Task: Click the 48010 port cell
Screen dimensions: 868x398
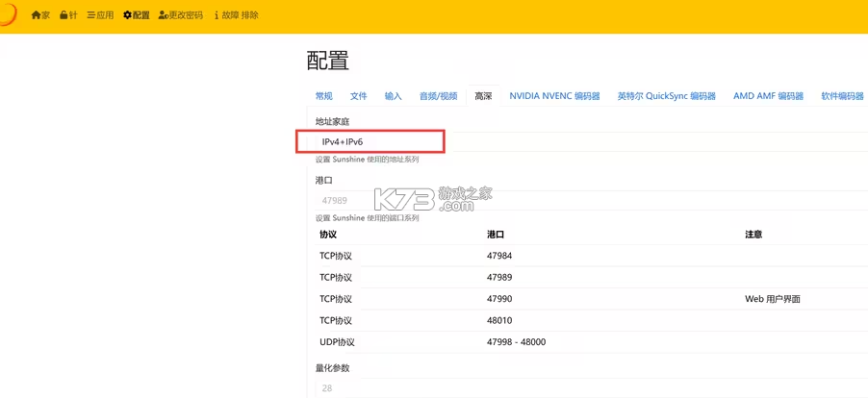Action: pyautogui.click(x=499, y=321)
